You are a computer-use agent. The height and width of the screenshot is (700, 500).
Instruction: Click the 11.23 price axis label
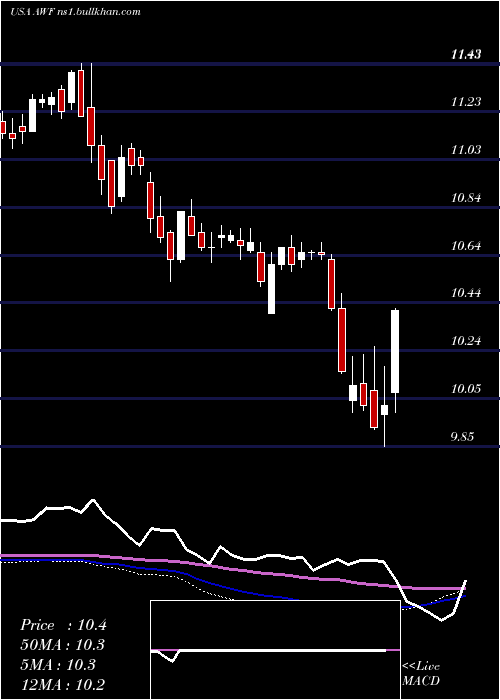click(466, 102)
